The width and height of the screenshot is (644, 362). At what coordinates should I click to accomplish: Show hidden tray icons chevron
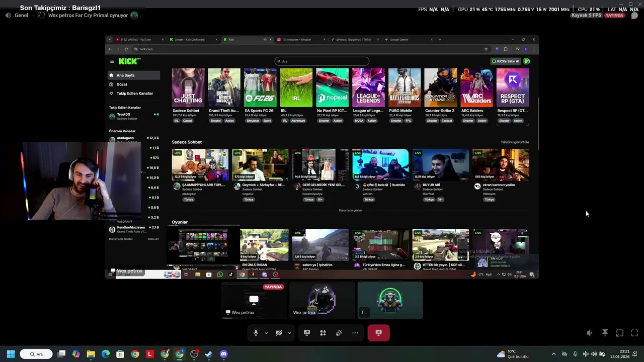point(553,354)
